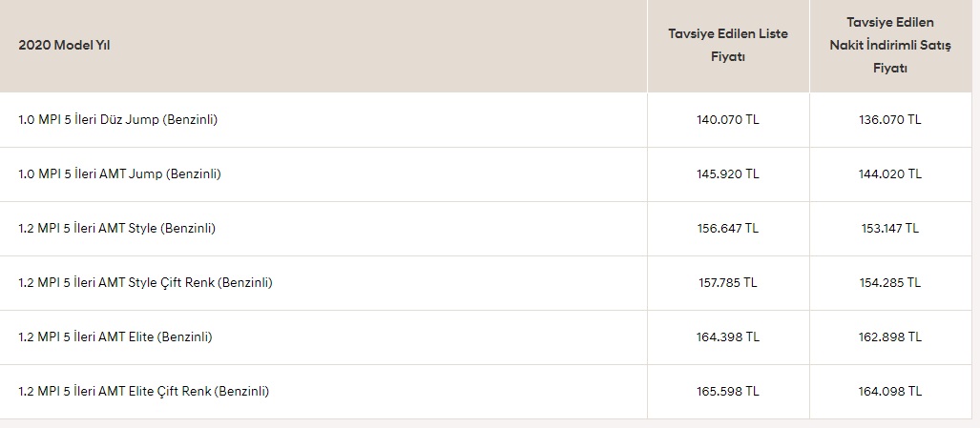Click the 164.398 TL list price
This screenshot has height=428, width=980.
click(x=728, y=336)
